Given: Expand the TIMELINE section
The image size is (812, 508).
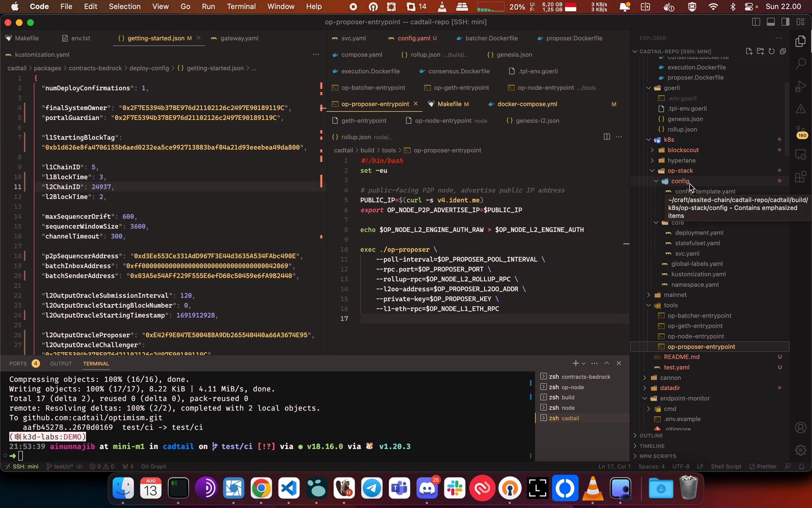Looking at the screenshot, I should pyautogui.click(x=651, y=446).
